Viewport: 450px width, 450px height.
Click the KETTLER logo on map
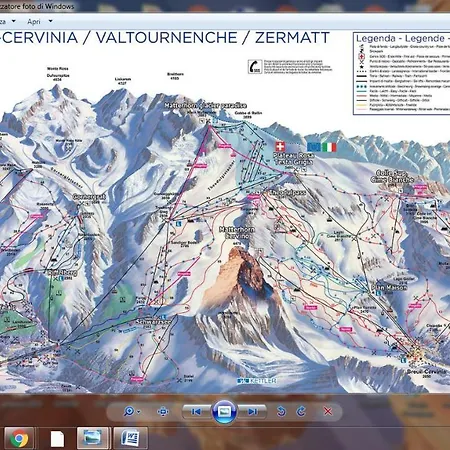point(257,381)
